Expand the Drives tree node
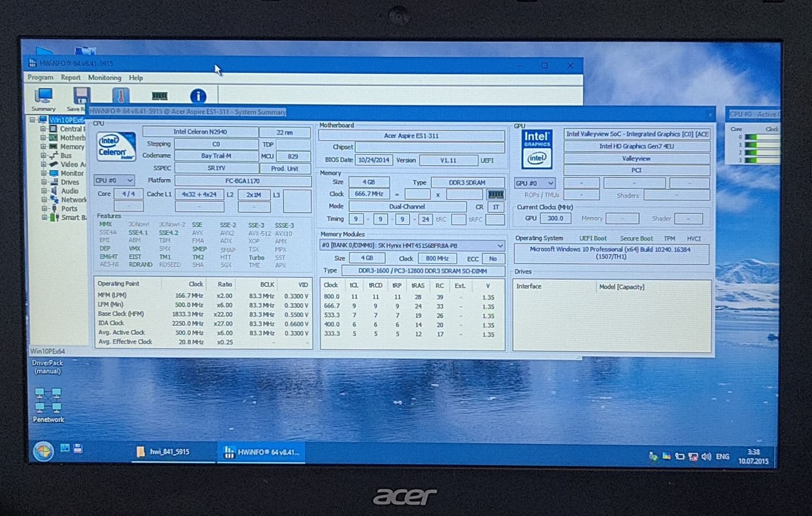 (x=43, y=182)
